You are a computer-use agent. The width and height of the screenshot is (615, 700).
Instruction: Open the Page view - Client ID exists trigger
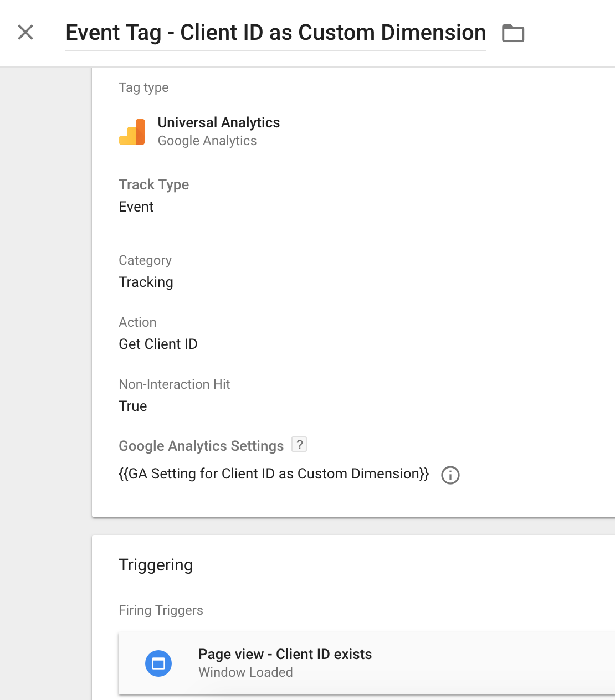pos(367,663)
